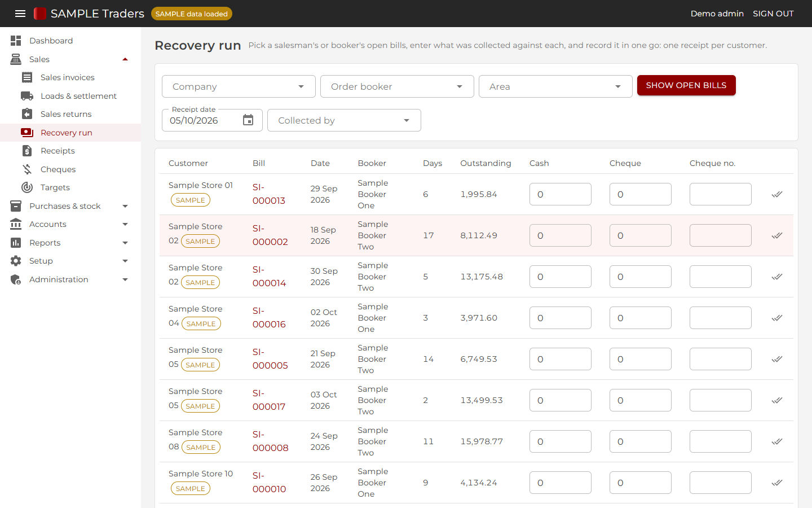The image size is (812, 508).
Task: Click the Dashboard icon in sidebar
Action: coord(16,41)
